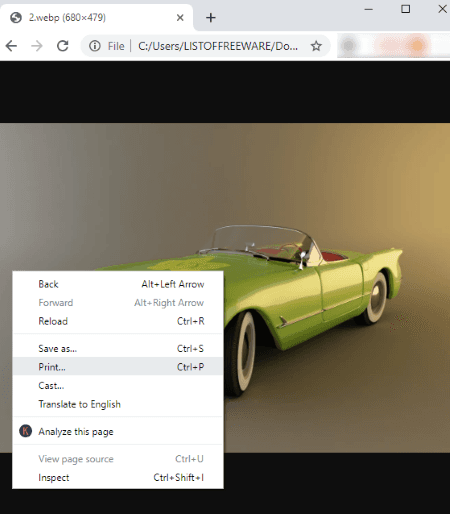Choose Print... in the context menu

pos(118,367)
